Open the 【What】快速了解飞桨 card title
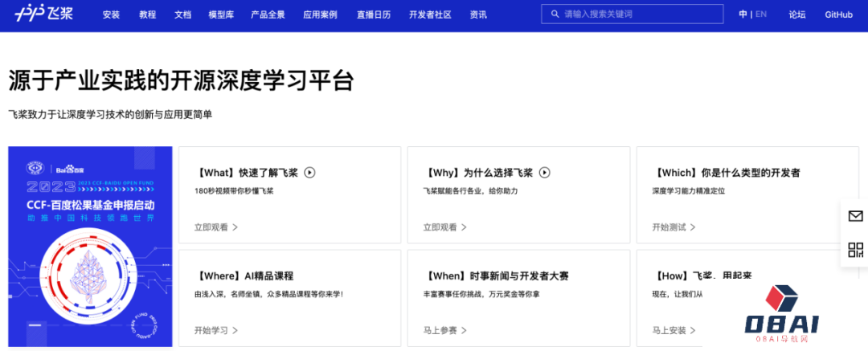Image resolution: width=868 pixels, height=351 pixels. (x=247, y=173)
